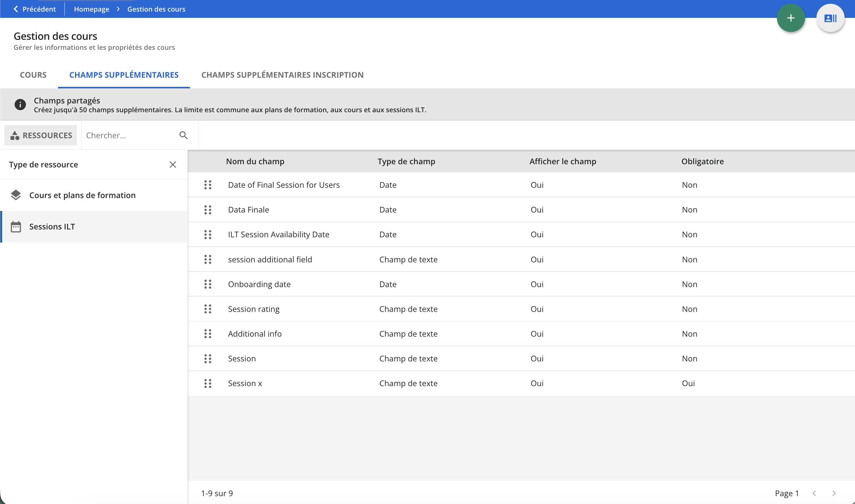The height and width of the screenshot is (504, 855).
Task: Select Sessions ILT resource type
Action: [52, 227]
